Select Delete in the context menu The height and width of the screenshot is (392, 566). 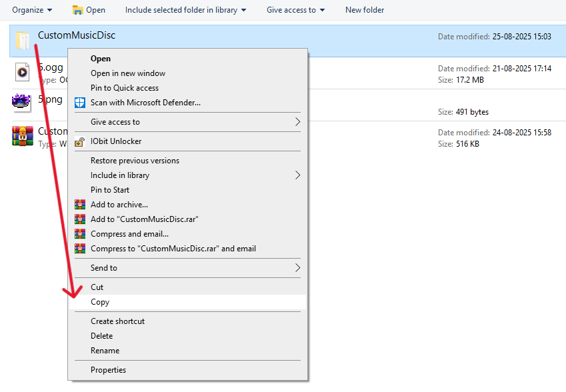pos(102,336)
